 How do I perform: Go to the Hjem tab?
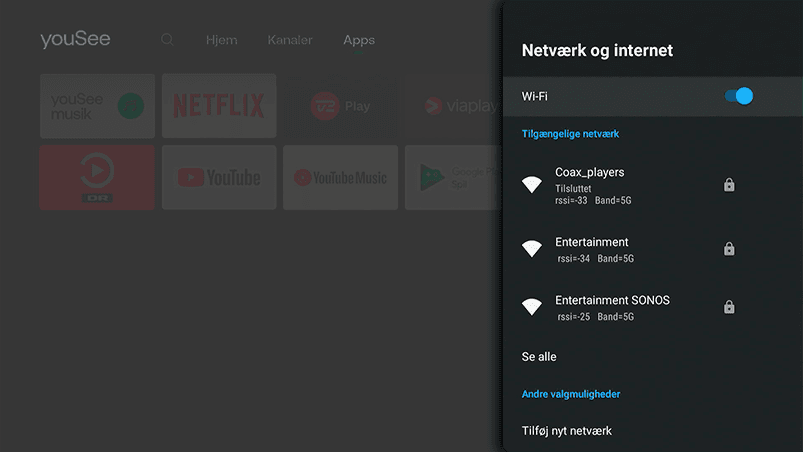click(221, 40)
